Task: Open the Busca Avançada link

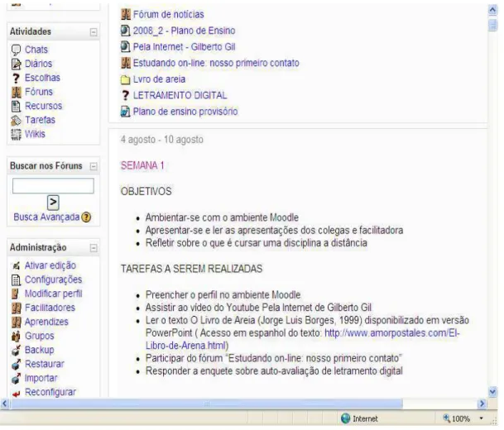Action: [46, 217]
